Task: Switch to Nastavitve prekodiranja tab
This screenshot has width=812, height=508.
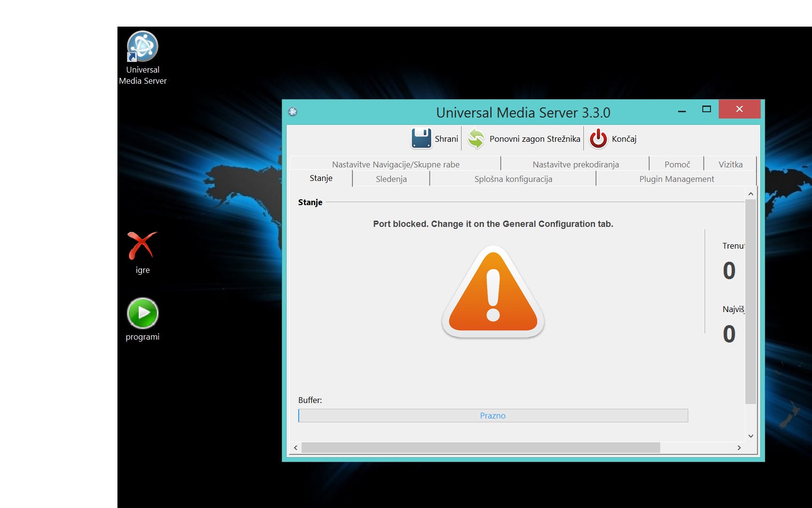Action: pos(576,164)
